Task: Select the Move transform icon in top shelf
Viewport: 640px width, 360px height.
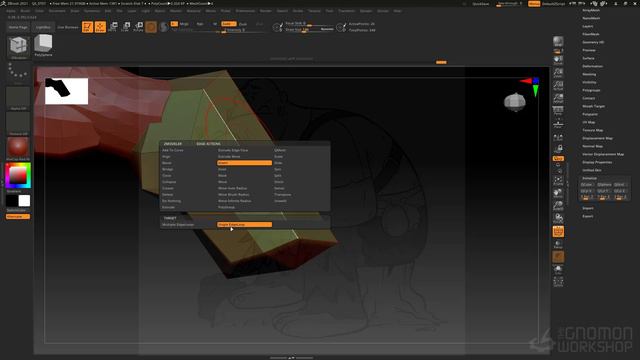Action: (113, 27)
